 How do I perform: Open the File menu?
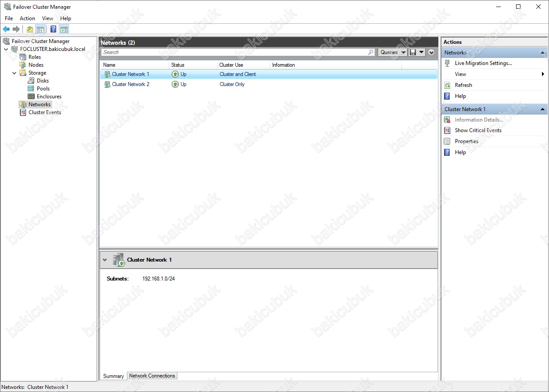[9, 18]
